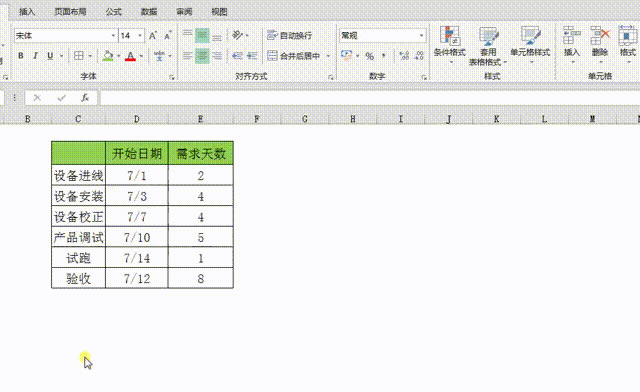Switch to 审阅 ribbon tab

[184, 12]
